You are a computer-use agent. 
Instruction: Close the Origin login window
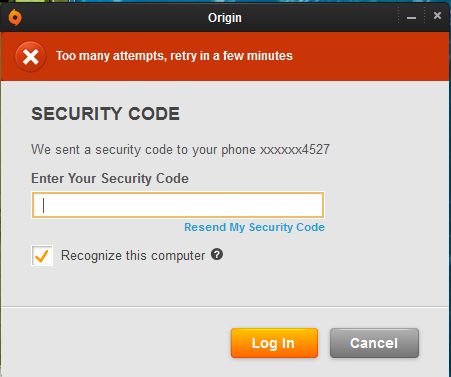[437, 15]
